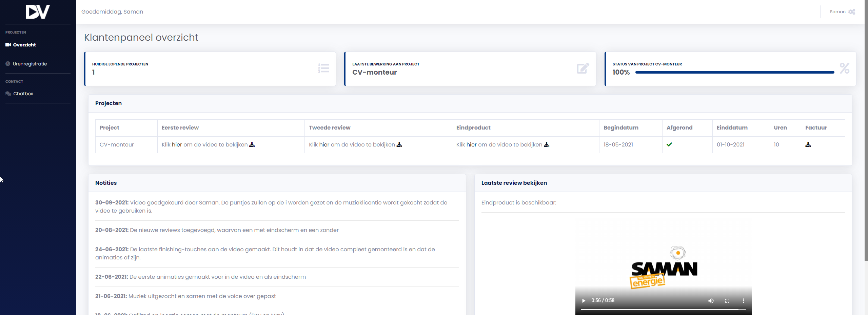The height and width of the screenshot is (315, 868).
Task: Download the Factuur for CV-monteur
Action: point(808,144)
